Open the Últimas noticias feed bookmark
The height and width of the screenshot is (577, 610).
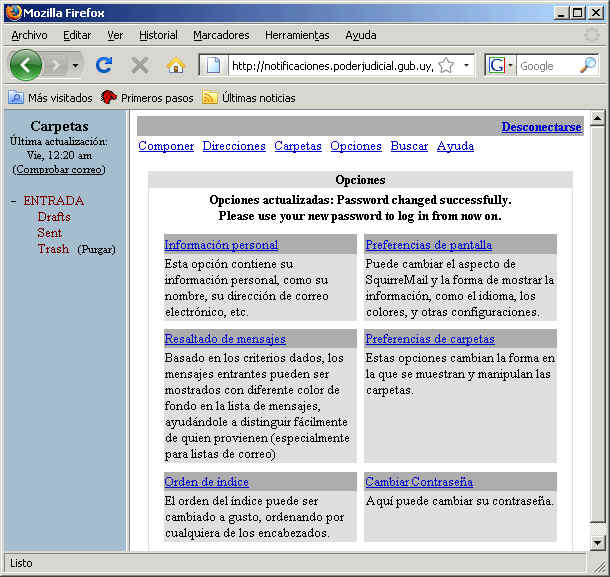[x=249, y=98]
